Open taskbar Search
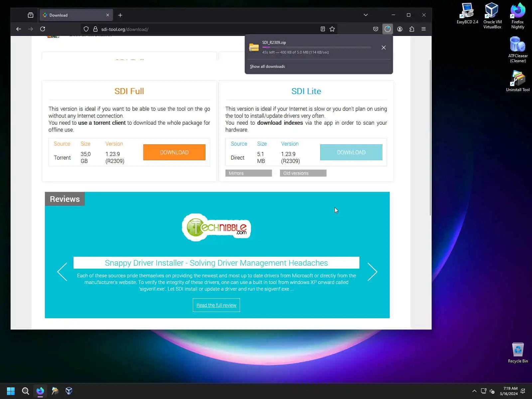The height and width of the screenshot is (399, 532). tap(25, 391)
